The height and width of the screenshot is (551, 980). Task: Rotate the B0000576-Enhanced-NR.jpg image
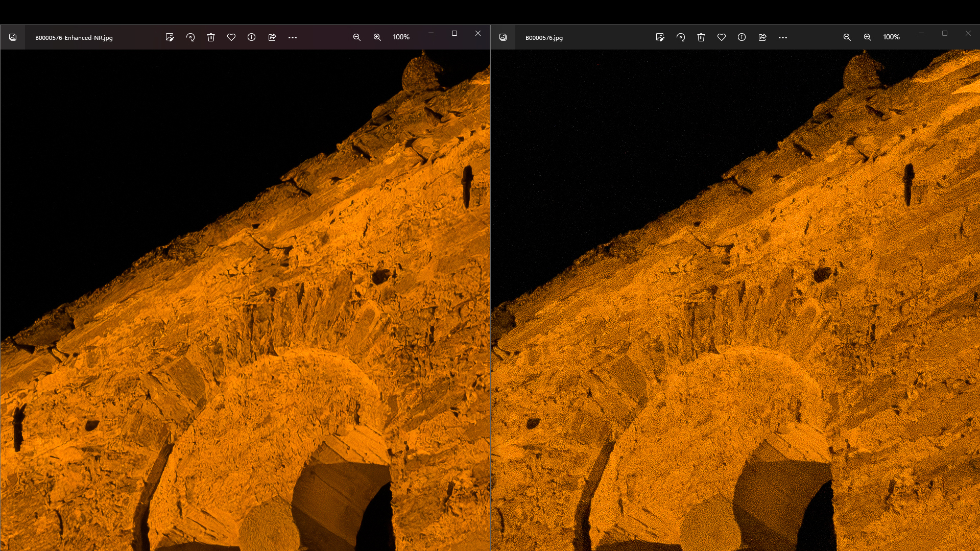190,37
